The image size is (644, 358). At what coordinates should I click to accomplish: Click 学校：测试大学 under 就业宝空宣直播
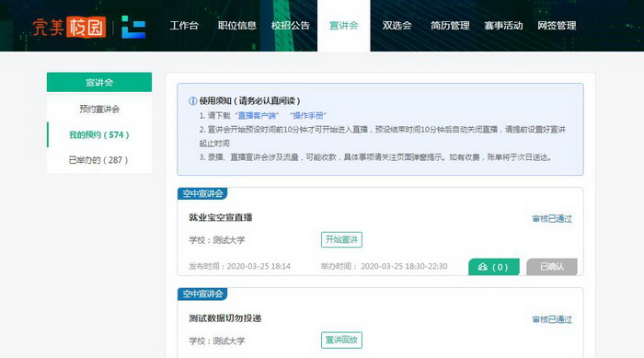point(217,240)
